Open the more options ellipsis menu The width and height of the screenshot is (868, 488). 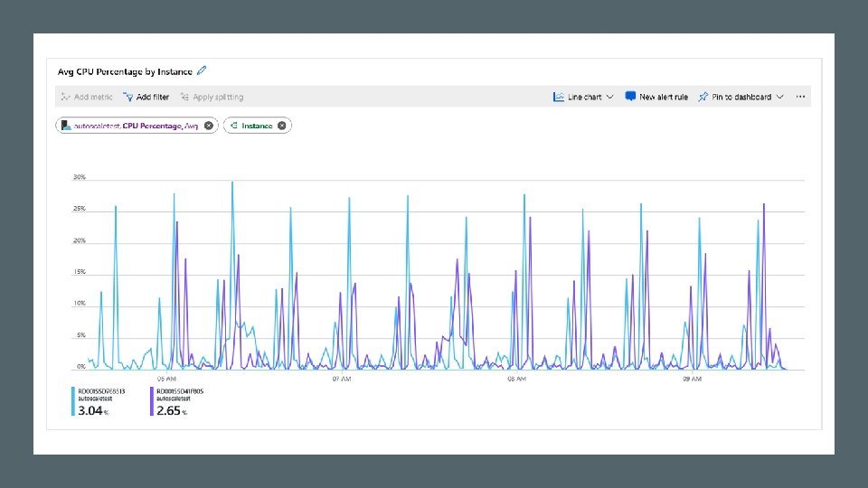tap(800, 97)
